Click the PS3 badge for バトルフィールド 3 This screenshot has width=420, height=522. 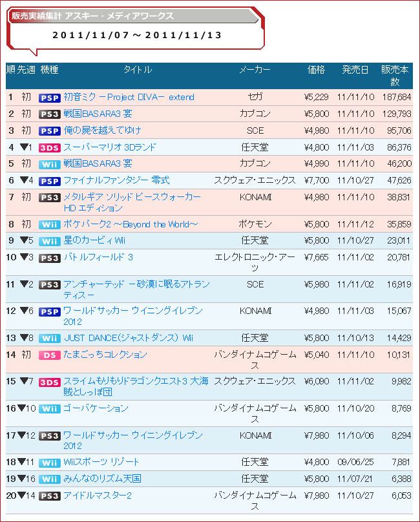pos(50,258)
